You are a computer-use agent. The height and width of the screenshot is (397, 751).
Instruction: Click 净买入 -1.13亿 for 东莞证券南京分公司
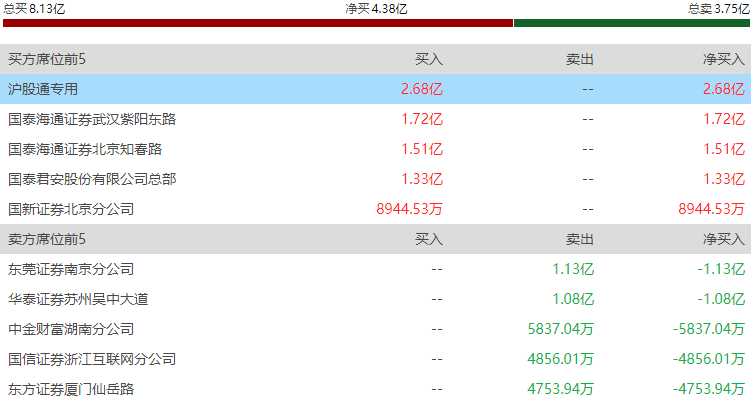(721, 269)
